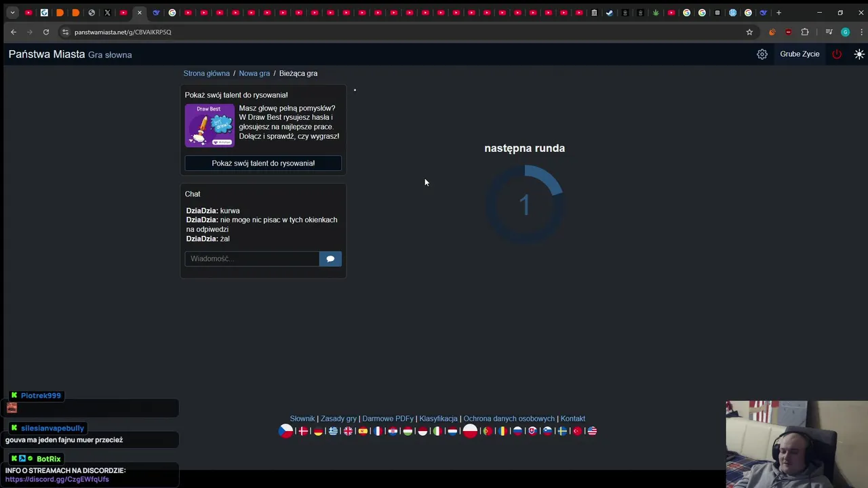Image resolution: width=868 pixels, height=488 pixels.
Task: Switch to the green leaf browser tab
Action: click(x=656, y=12)
